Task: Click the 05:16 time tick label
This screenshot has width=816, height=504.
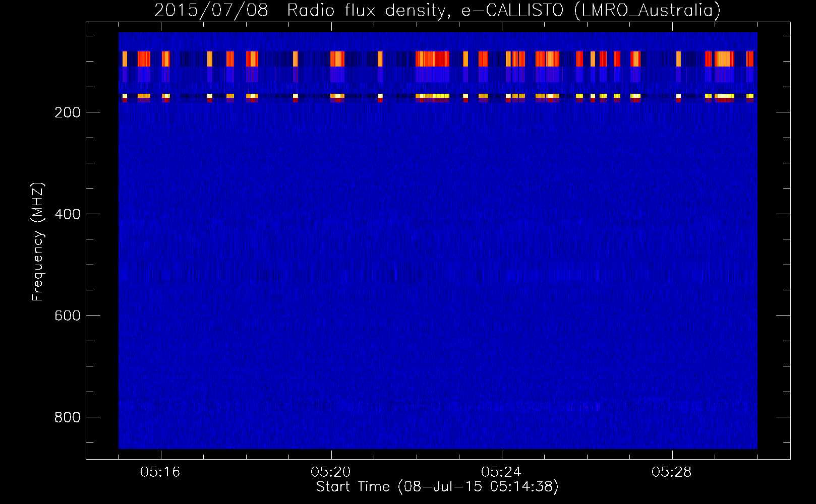Action: point(160,472)
